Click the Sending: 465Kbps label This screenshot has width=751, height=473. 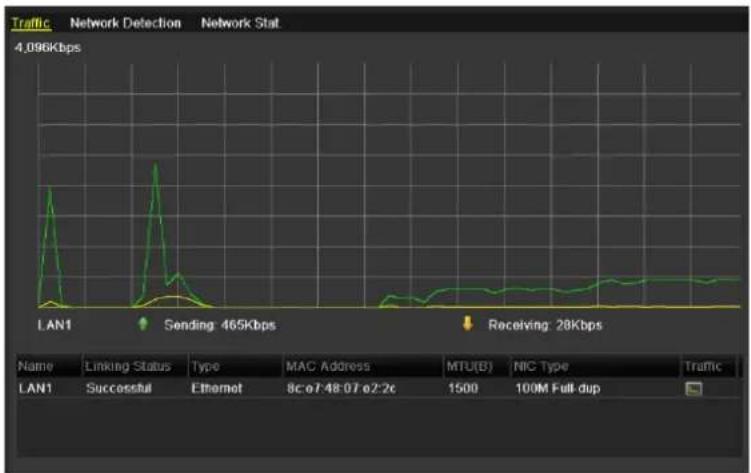(220, 325)
